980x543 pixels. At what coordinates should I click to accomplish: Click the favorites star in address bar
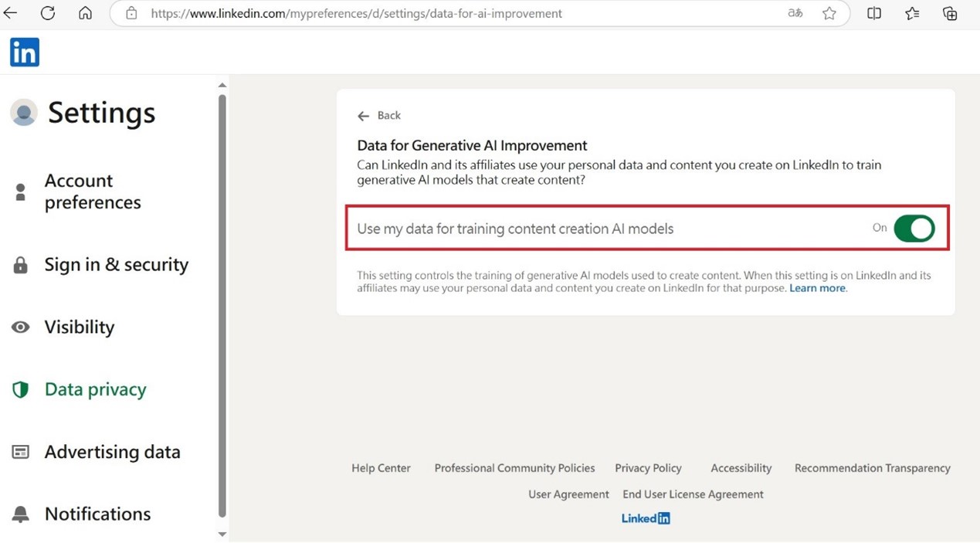point(829,13)
